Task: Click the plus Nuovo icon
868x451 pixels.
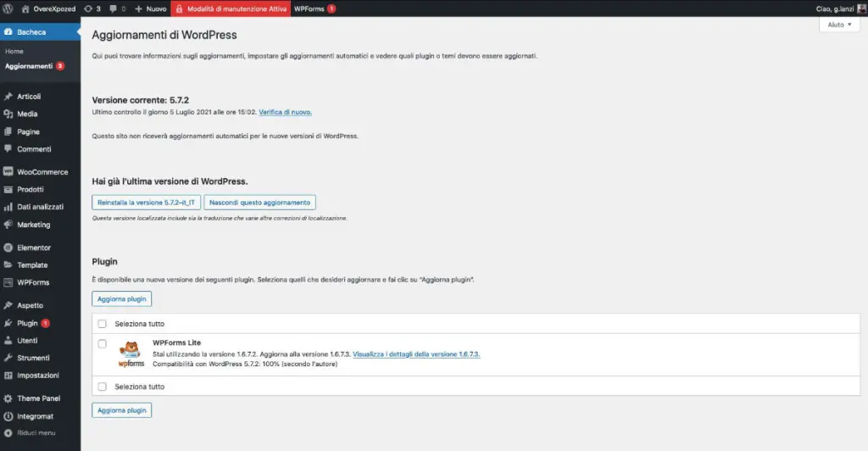Action: pyautogui.click(x=138, y=8)
